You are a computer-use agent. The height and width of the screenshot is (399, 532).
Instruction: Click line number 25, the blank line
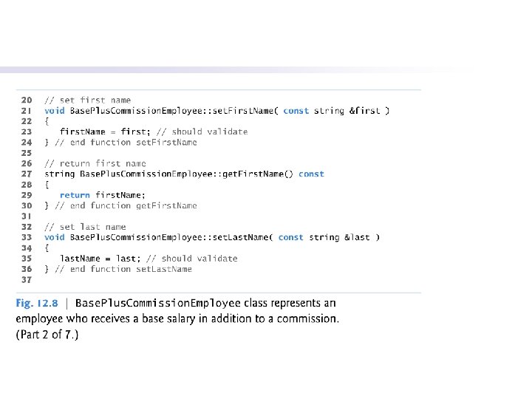pyautogui.click(x=26, y=153)
